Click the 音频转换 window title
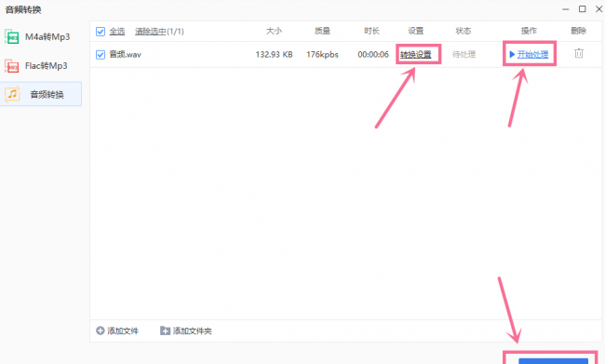 click(23, 9)
